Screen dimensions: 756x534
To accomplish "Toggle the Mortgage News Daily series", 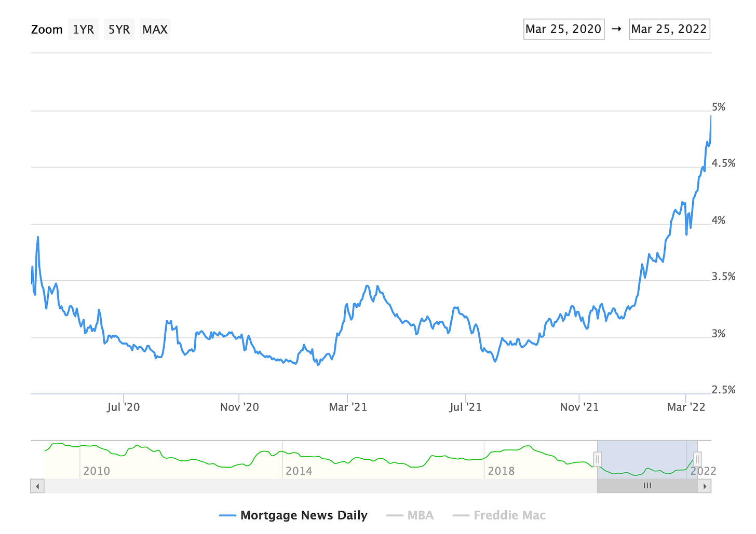I will 293,515.
